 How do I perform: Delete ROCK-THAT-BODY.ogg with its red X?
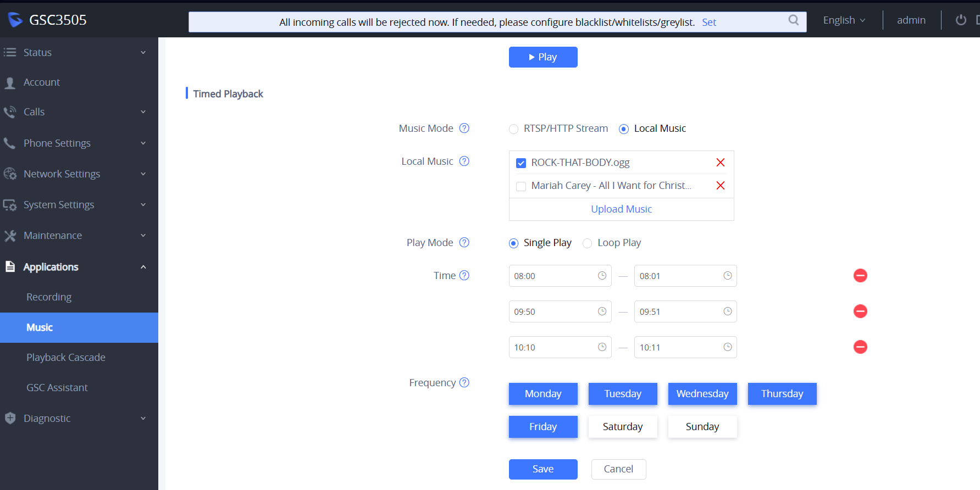(x=720, y=163)
